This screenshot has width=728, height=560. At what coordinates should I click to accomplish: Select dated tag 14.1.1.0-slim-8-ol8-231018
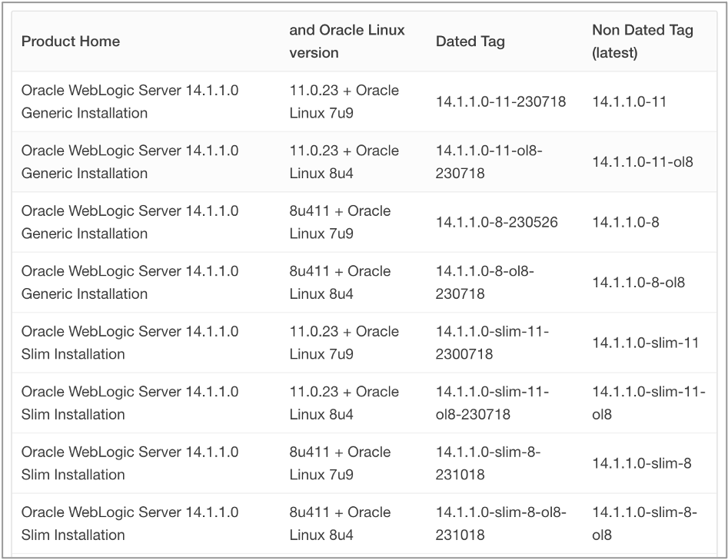pyautogui.click(x=500, y=524)
